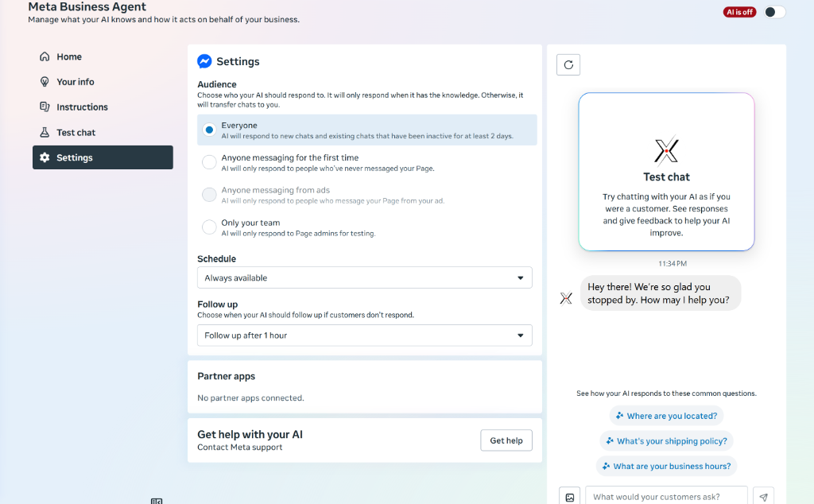Open the Instructions section
The height and width of the screenshot is (504, 814).
103,107
